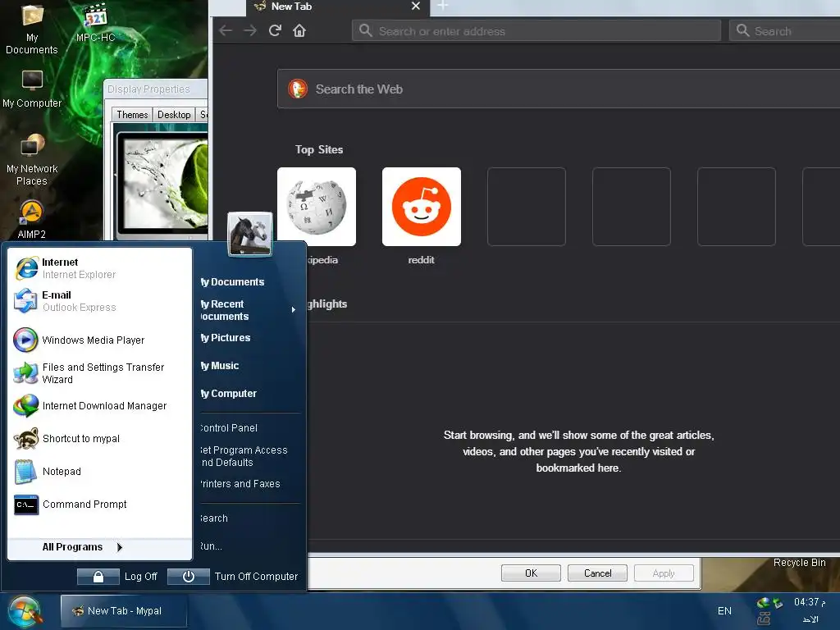The height and width of the screenshot is (630, 840).
Task: Click the taskbar clock 04:37
Action: pyautogui.click(x=810, y=602)
